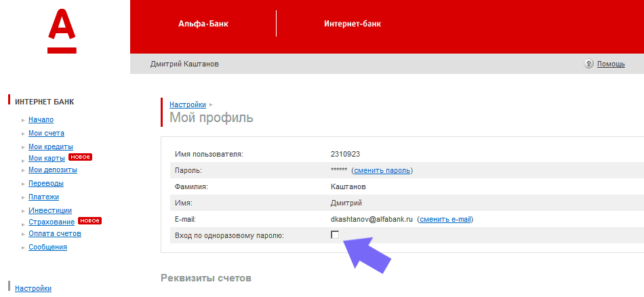Screen dimensions: 644x297
Task: Click the help question mark icon
Action: pos(588,64)
